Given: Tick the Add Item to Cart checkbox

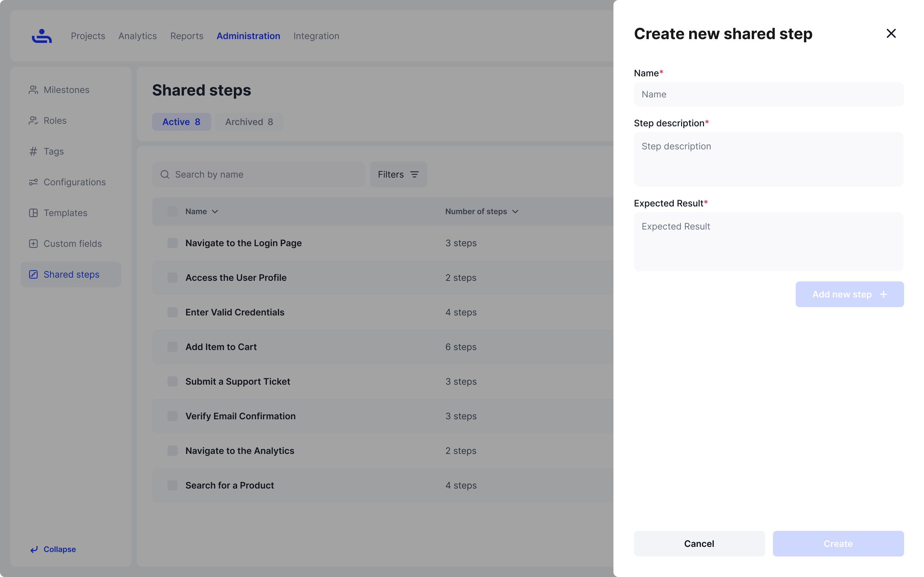Looking at the screenshot, I should pos(173,347).
